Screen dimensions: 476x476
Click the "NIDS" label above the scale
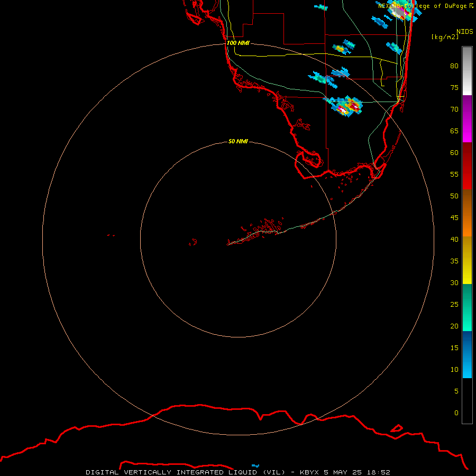465,32
